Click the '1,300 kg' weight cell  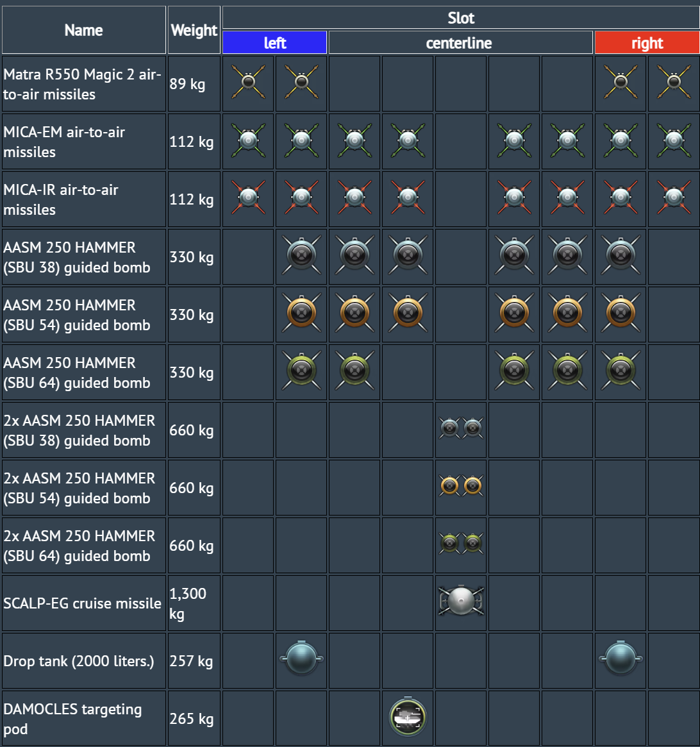pyautogui.click(x=194, y=603)
